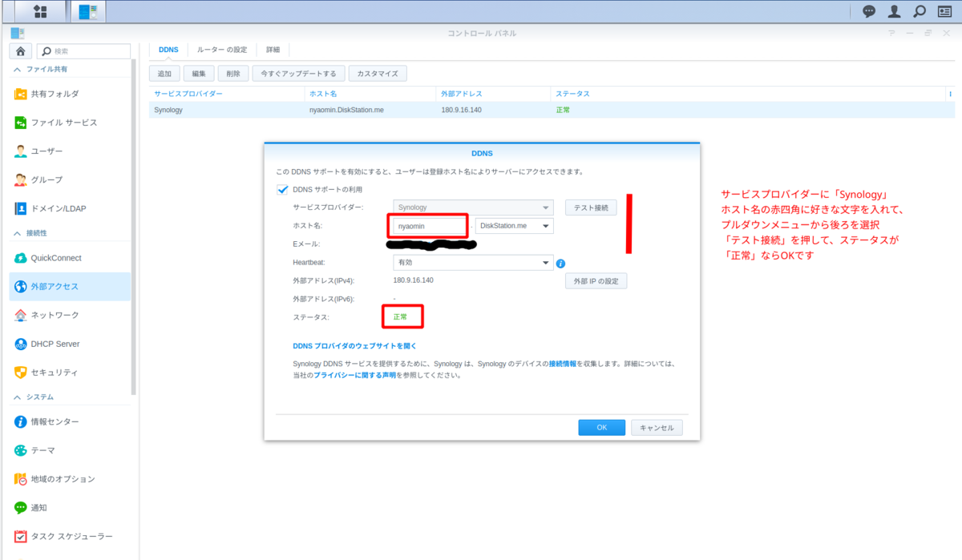Click 外部 IP の設定 button
This screenshot has width=962, height=560.
coord(596,280)
